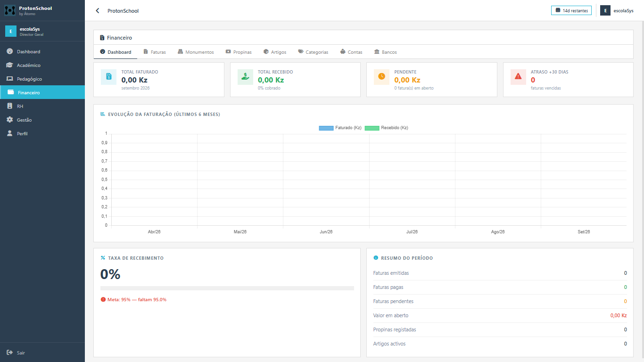Open the RH sidebar section

[42, 106]
